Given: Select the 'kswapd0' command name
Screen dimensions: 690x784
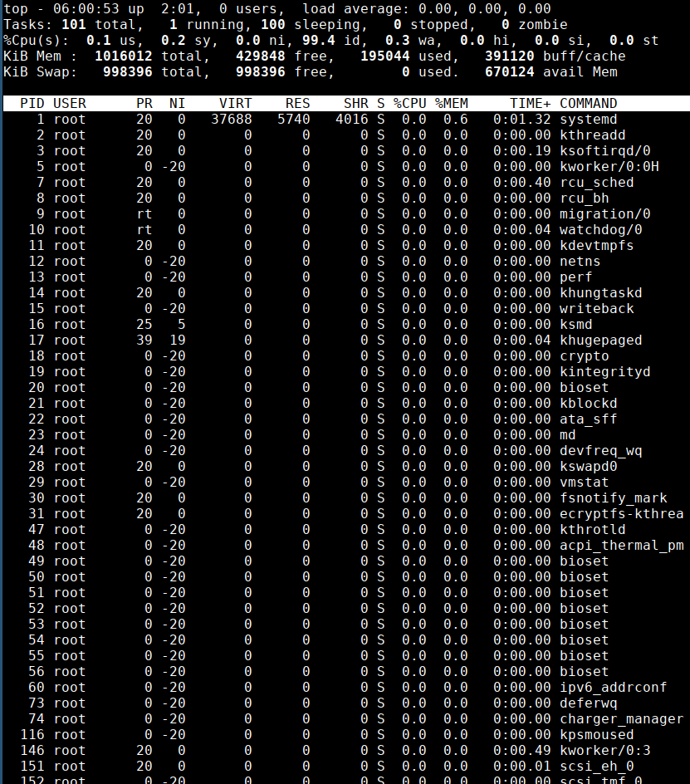Looking at the screenshot, I should pyautogui.click(x=588, y=467).
